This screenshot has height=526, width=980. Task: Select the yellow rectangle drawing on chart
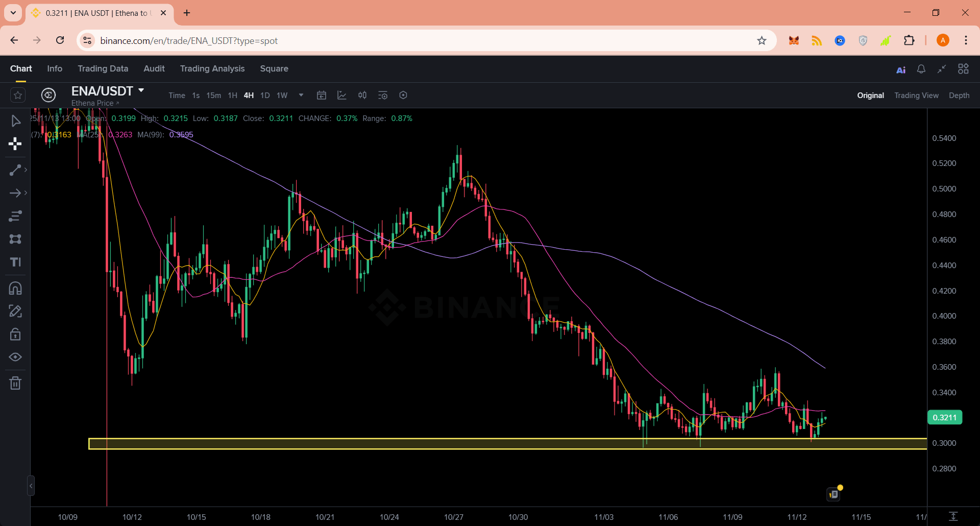(x=507, y=444)
